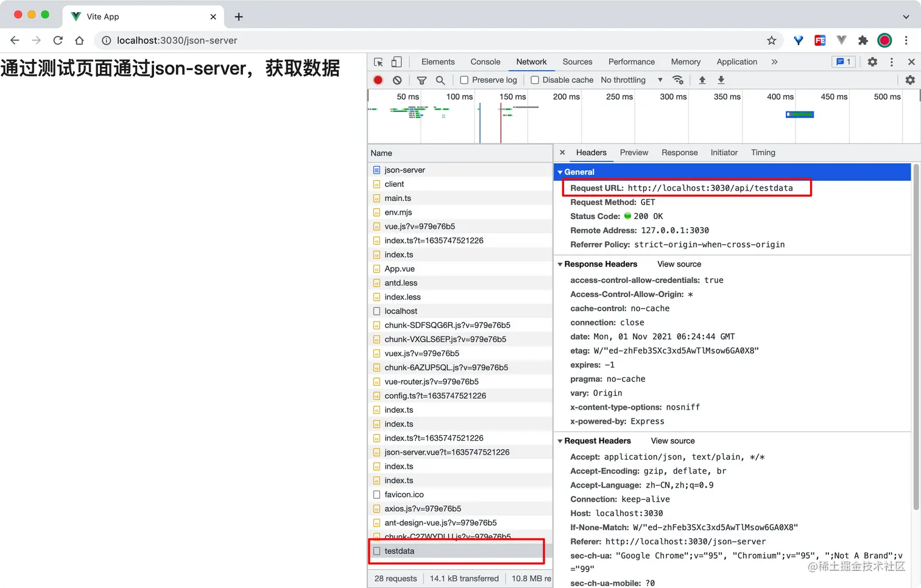The width and height of the screenshot is (921, 588).
Task: View site information icon in the address bar
Action: [106, 40]
